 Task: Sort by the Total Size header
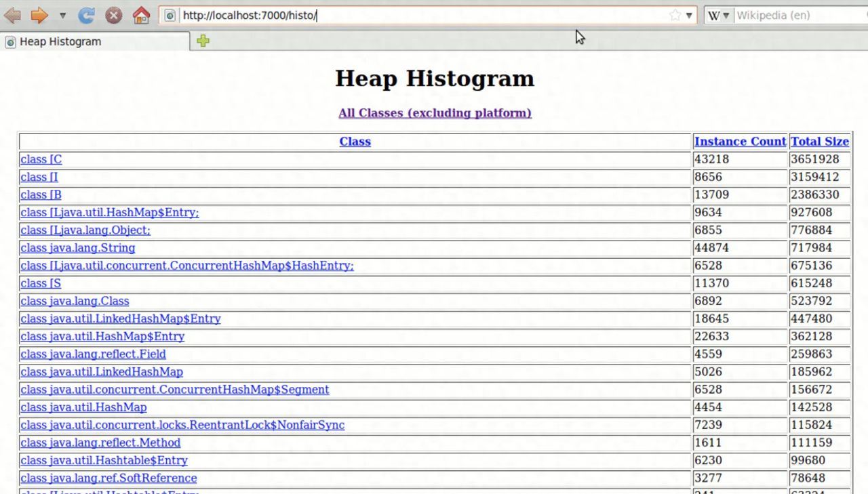click(820, 142)
